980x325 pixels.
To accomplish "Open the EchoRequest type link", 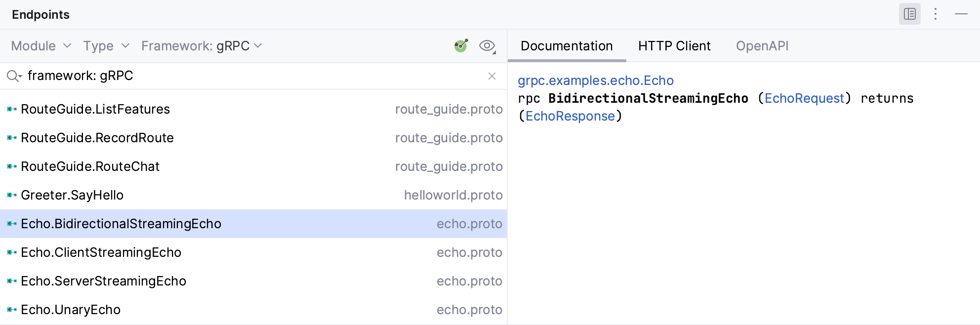I will pos(804,98).
